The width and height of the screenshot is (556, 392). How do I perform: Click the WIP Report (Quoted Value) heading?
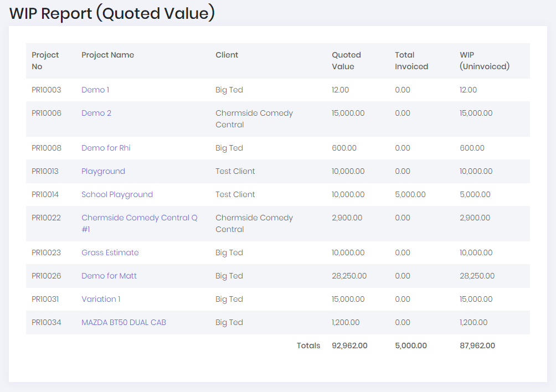112,13
